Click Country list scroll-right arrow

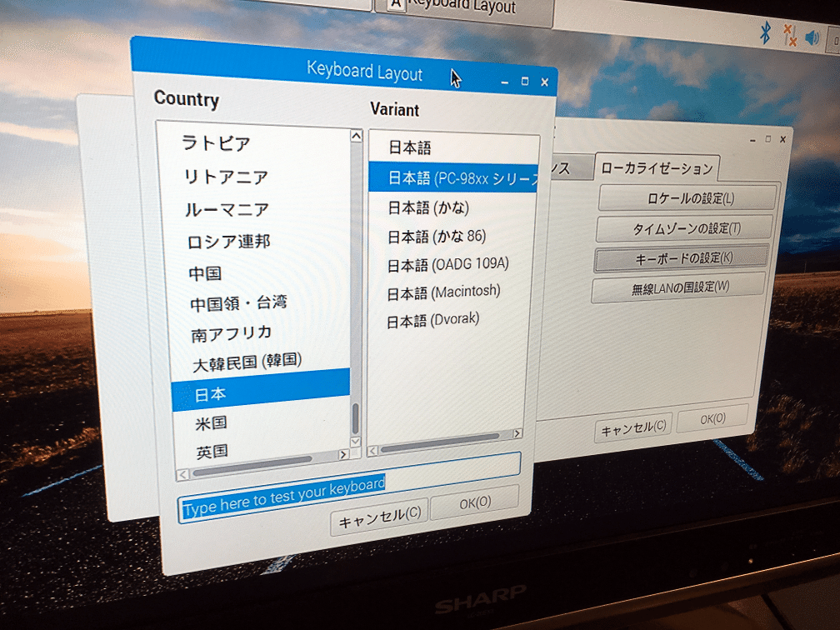[x=343, y=455]
